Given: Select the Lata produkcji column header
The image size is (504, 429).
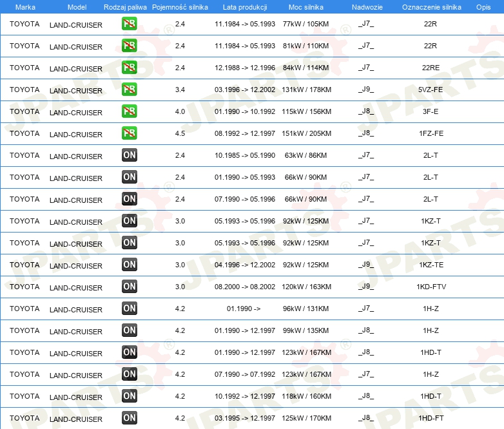Looking at the screenshot, I should click(244, 7).
